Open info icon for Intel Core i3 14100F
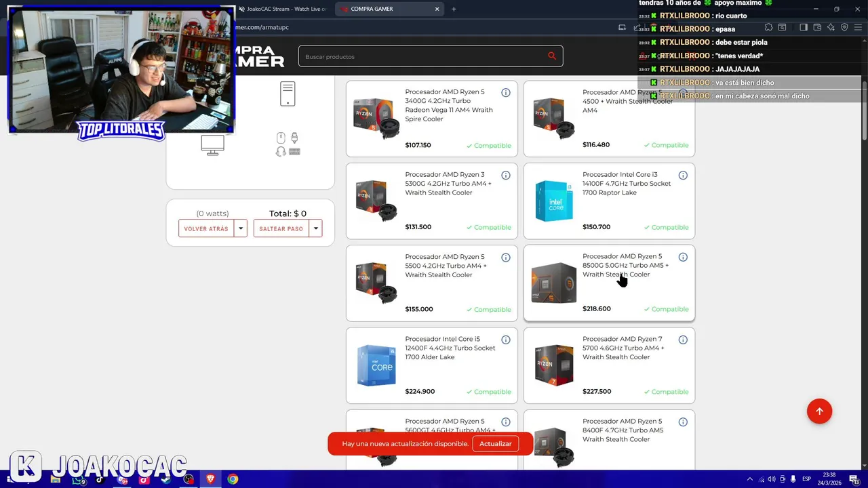 click(x=683, y=176)
